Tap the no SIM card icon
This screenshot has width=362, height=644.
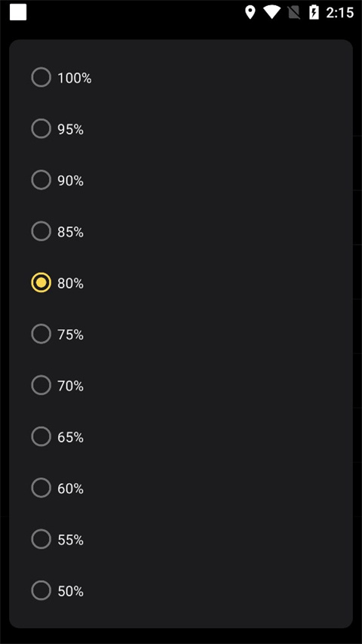click(294, 12)
